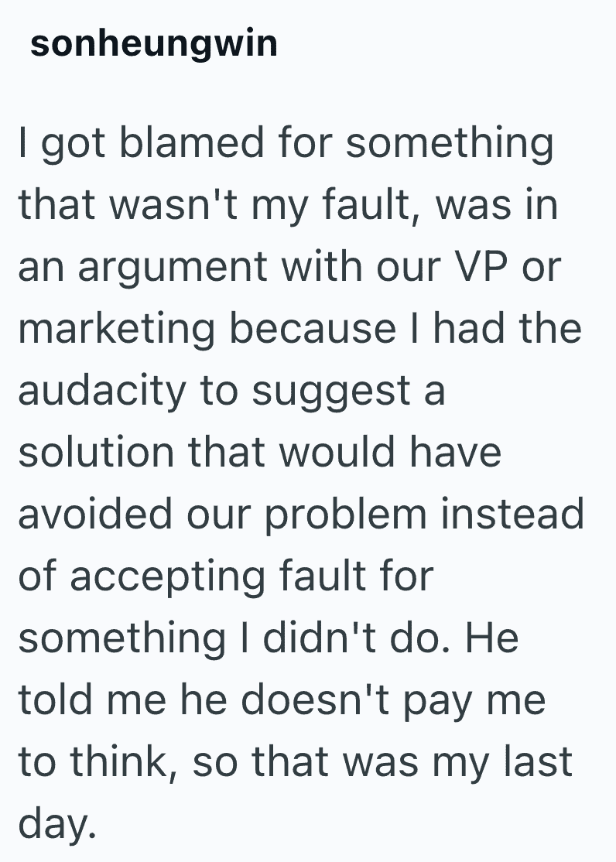
Task: Click on the word "instead"
Action: click(x=513, y=515)
